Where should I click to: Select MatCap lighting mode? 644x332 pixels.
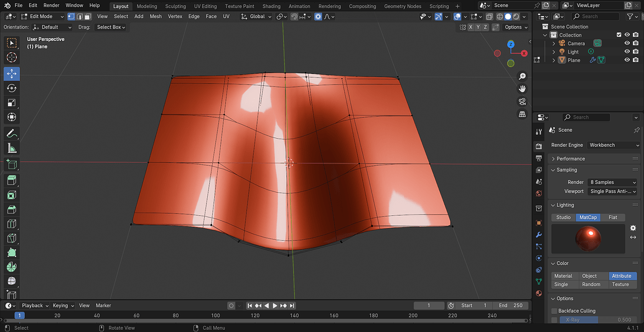pyautogui.click(x=588, y=217)
